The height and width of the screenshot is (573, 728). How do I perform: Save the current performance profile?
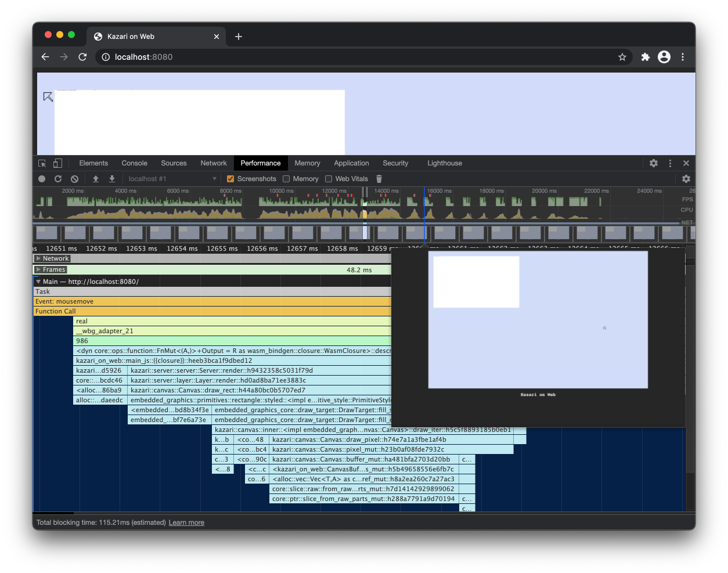pos(111,179)
